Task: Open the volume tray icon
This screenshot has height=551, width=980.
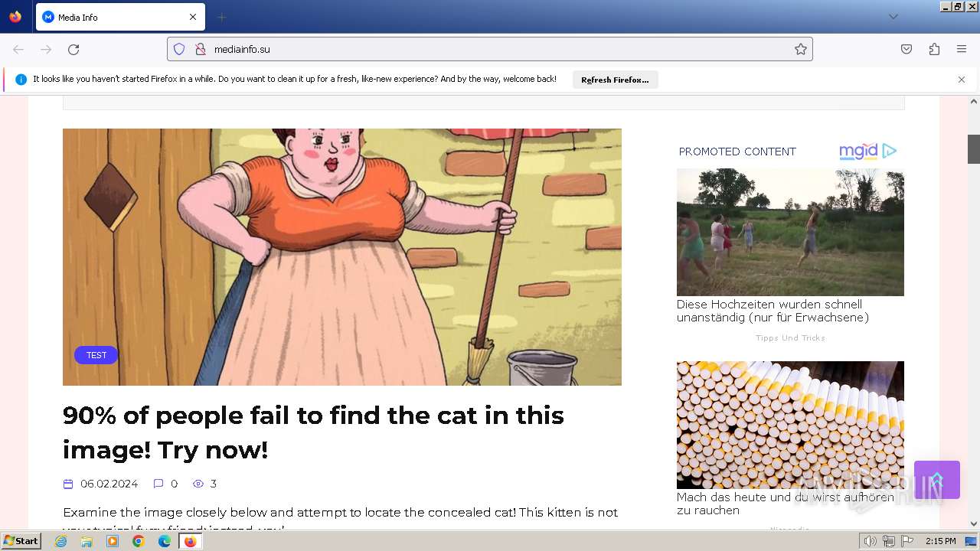Action: pyautogui.click(x=870, y=541)
